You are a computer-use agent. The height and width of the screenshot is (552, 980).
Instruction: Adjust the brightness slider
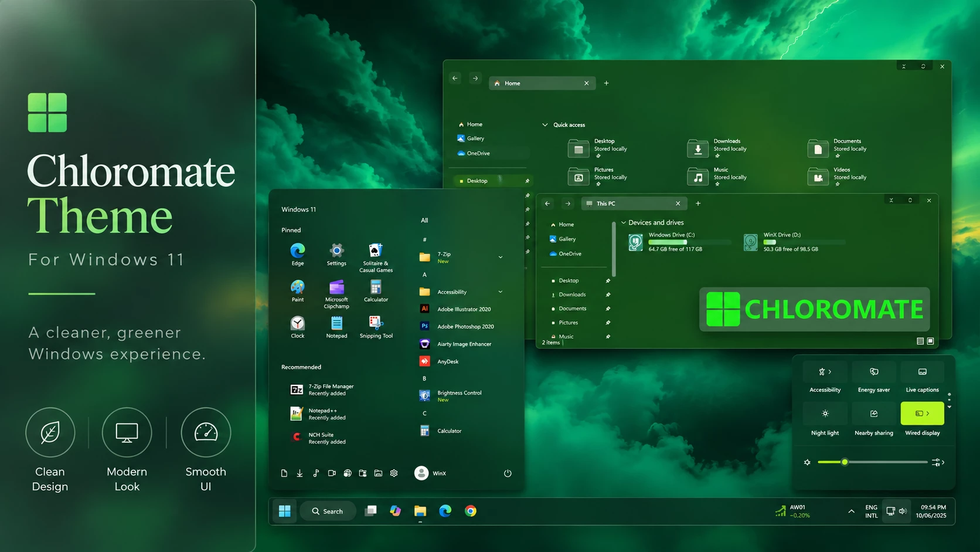coord(872,462)
